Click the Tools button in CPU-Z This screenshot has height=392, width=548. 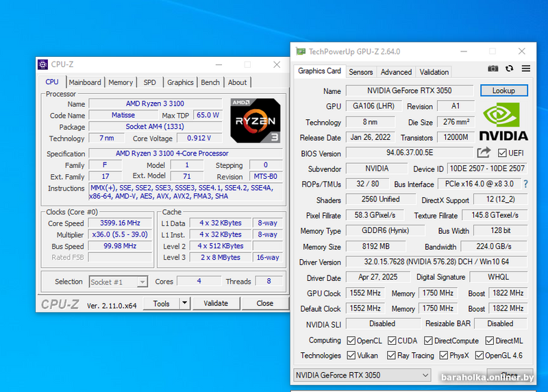pyautogui.click(x=162, y=303)
